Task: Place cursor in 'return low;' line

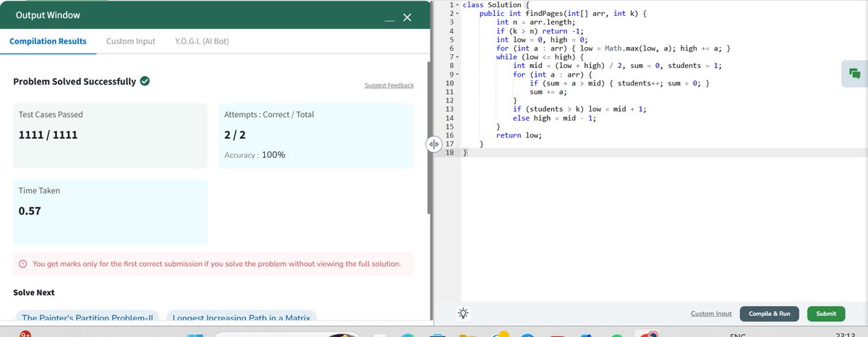Action: 519,135
